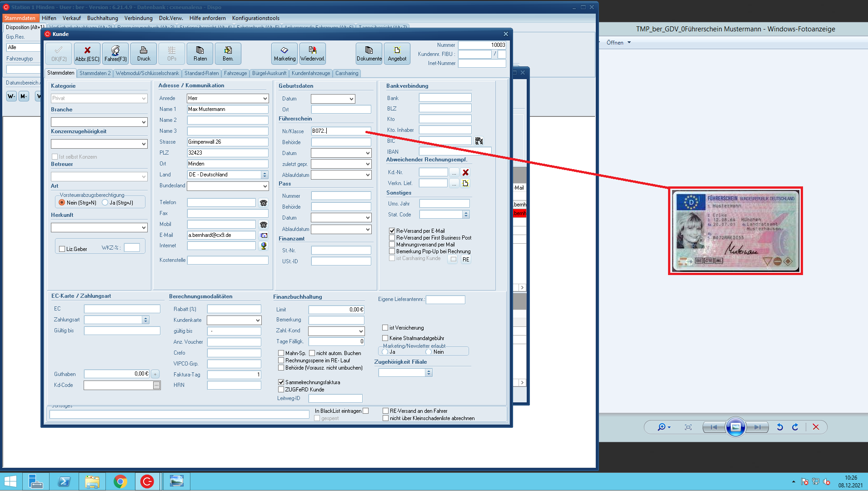Image resolution: width=868 pixels, height=491 pixels.
Task: Open the Bundesland dropdown
Action: (264, 186)
